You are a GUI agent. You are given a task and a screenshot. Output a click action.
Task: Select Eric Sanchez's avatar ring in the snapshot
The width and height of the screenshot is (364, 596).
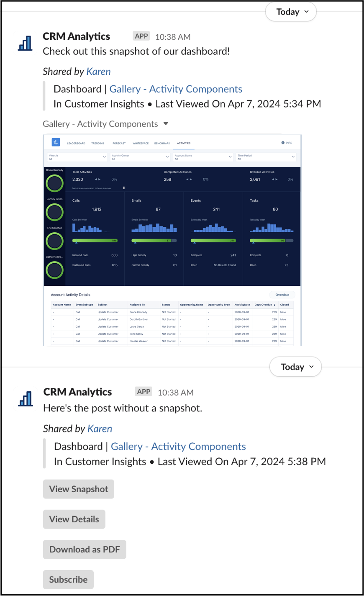[54, 241]
